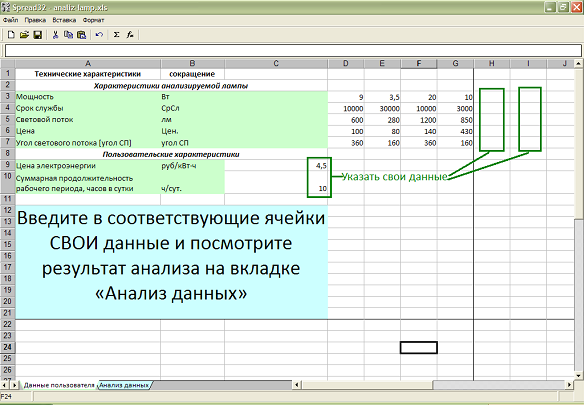
Task: Select the 'ч/сут.' unit cell
Action: tap(193, 183)
